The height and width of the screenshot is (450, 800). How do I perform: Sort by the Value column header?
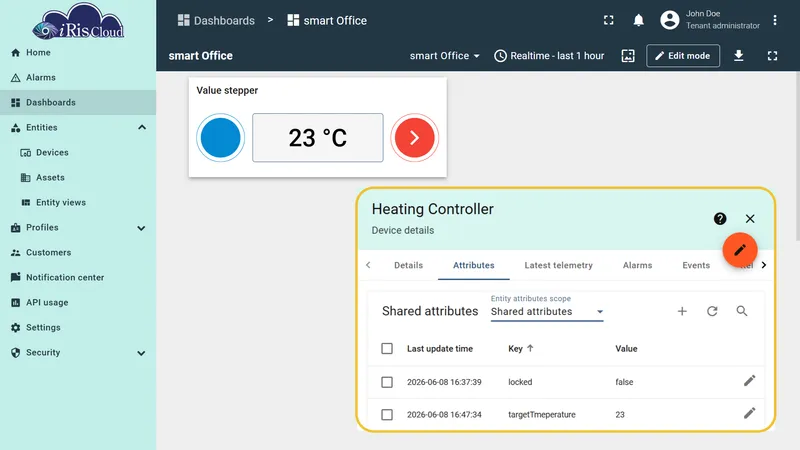(x=626, y=348)
